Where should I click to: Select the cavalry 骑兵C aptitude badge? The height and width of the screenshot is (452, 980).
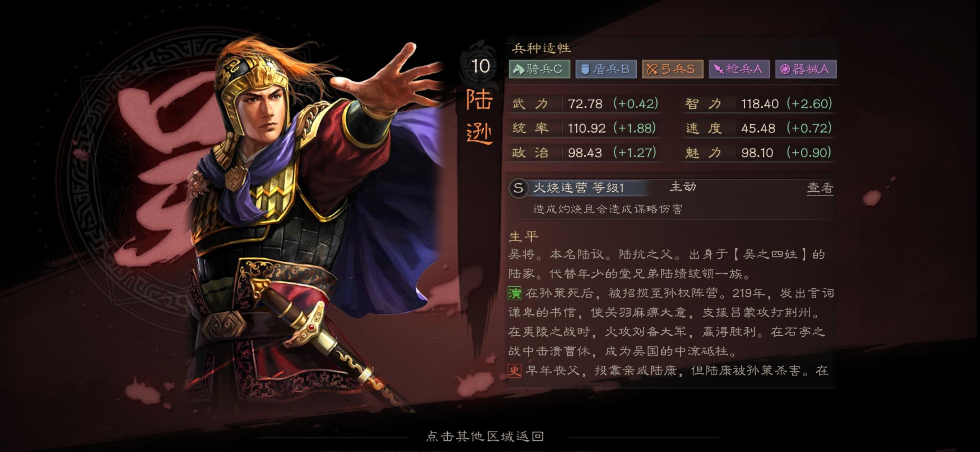[x=539, y=69]
